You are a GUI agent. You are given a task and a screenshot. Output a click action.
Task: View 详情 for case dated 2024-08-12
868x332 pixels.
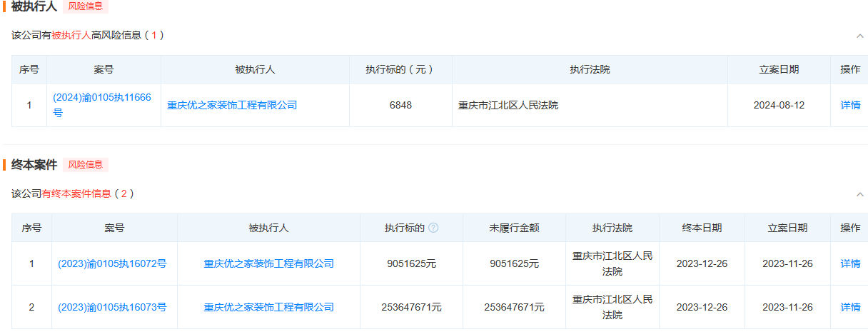[x=850, y=105]
